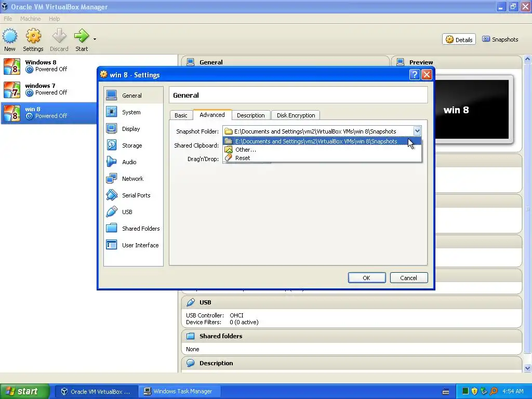Click the win 8 preview thumbnail
The image size is (532, 399).
pyautogui.click(x=472, y=110)
